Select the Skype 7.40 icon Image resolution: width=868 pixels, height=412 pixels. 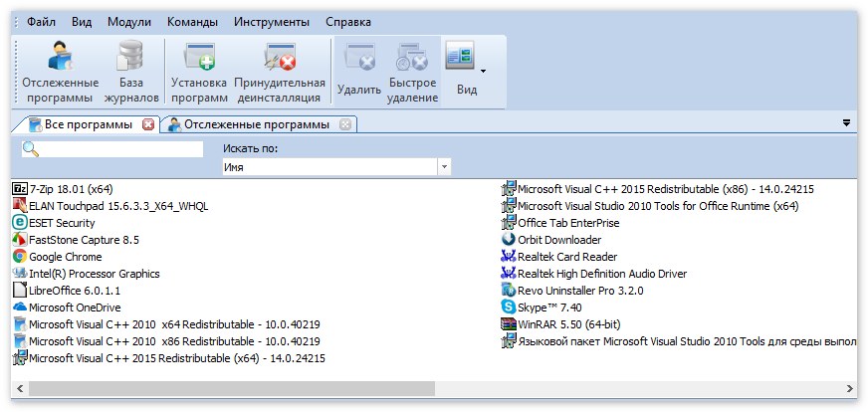(509, 307)
